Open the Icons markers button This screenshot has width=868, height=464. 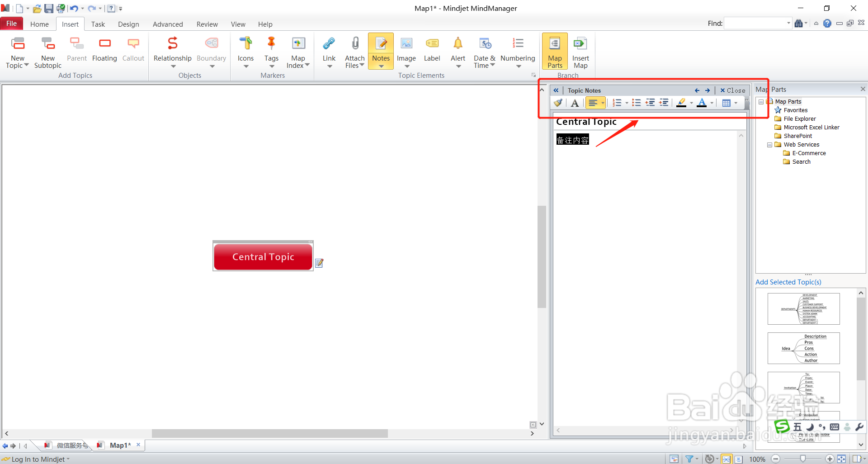click(x=245, y=52)
